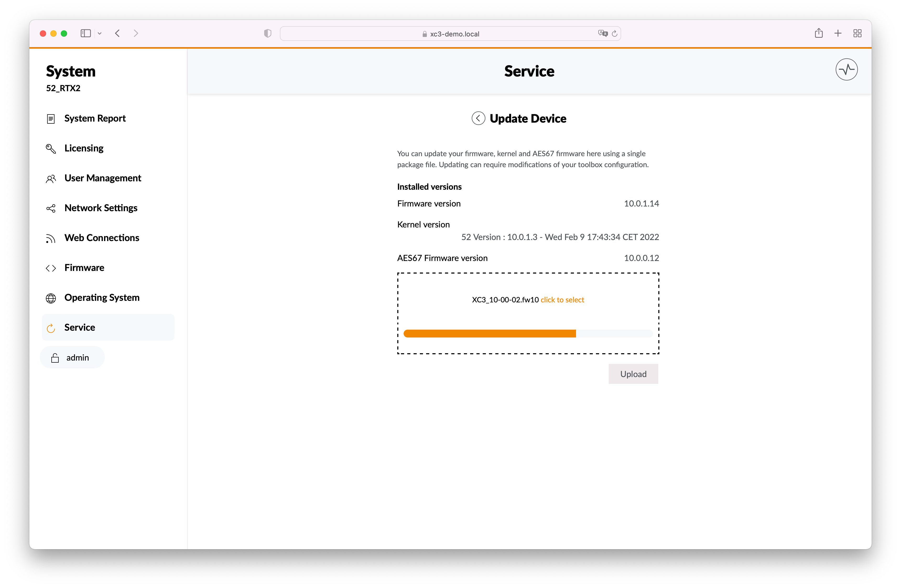Click the 52_RTX2 device name
901x588 pixels.
pos(63,89)
